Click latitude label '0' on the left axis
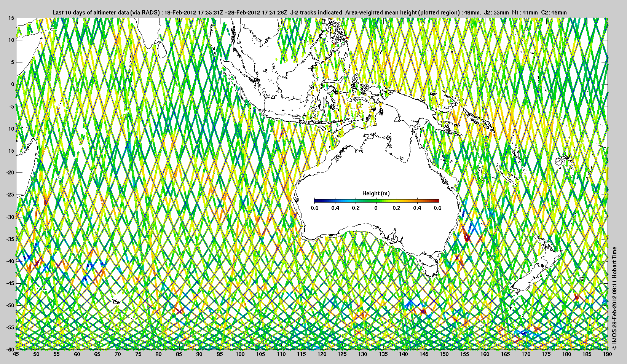The height and width of the screenshot is (364, 627). tap(13, 84)
